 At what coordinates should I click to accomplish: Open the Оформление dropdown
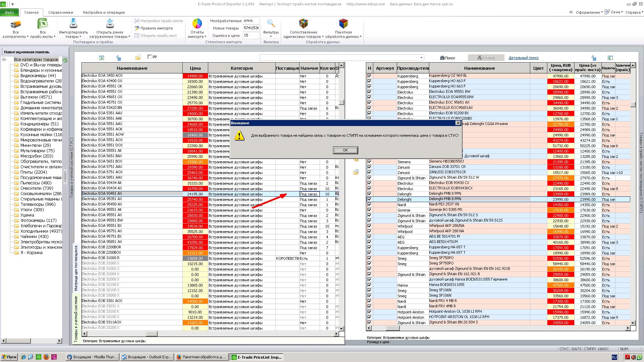click(x=589, y=12)
